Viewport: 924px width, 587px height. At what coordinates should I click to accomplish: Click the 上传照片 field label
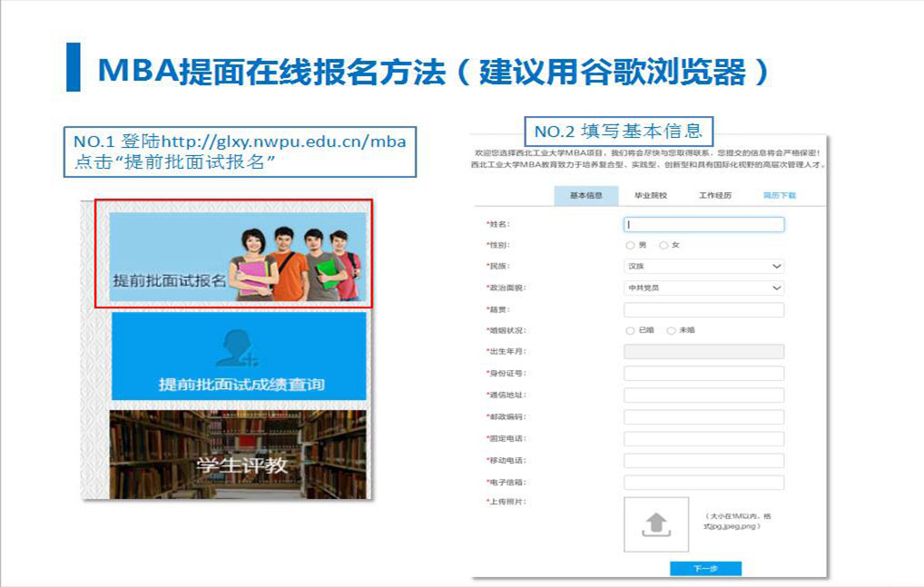(x=506, y=502)
